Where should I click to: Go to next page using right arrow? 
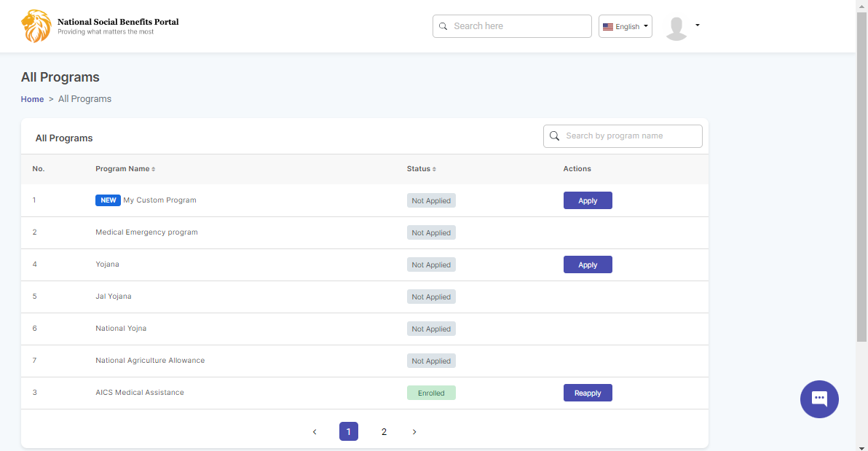coord(414,432)
